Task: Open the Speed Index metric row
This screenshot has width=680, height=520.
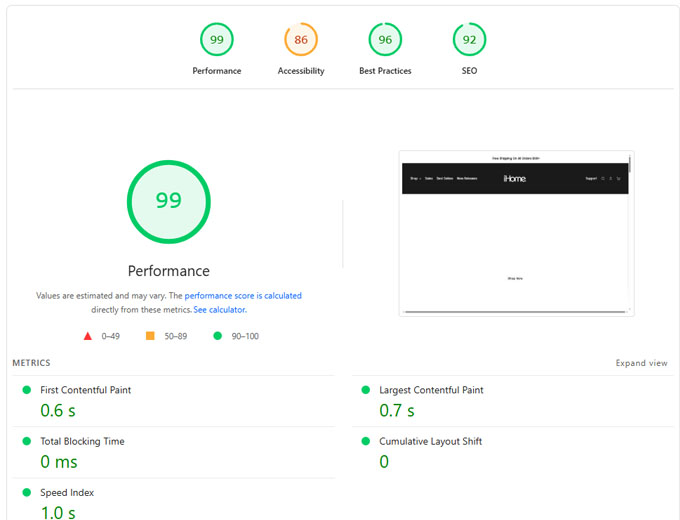Action: click(68, 493)
